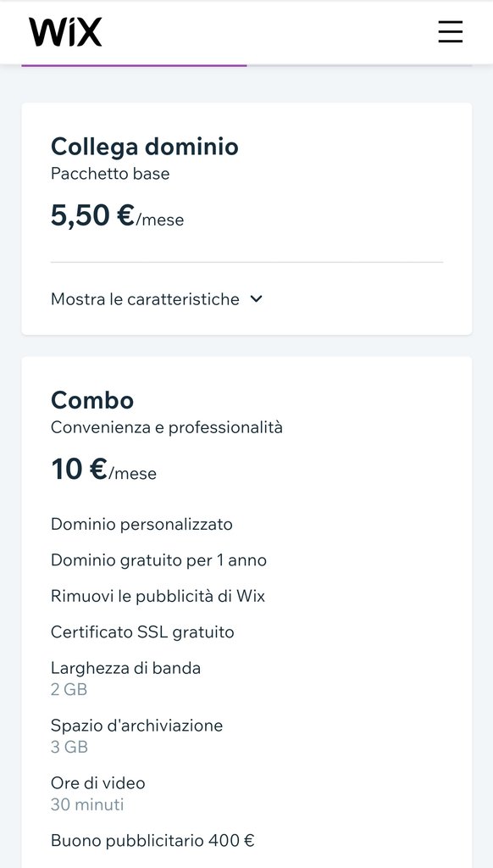Click Mostra le caratteristiche text
The image size is (493, 868).
click(145, 299)
